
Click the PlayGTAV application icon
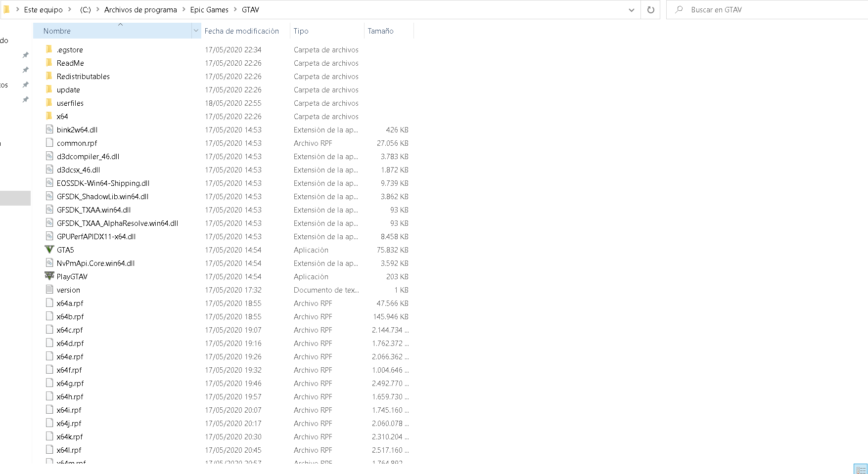tap(49, 276)
